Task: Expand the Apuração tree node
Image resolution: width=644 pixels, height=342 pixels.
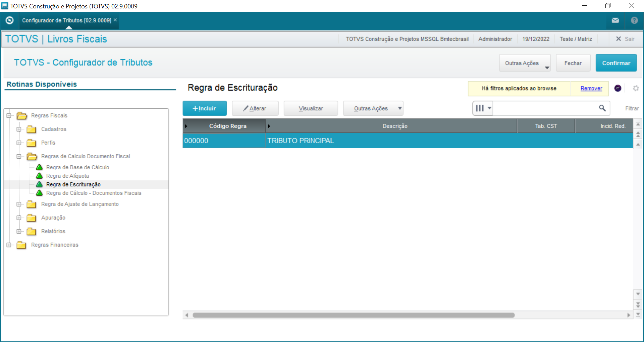Action: pos(19,218)
